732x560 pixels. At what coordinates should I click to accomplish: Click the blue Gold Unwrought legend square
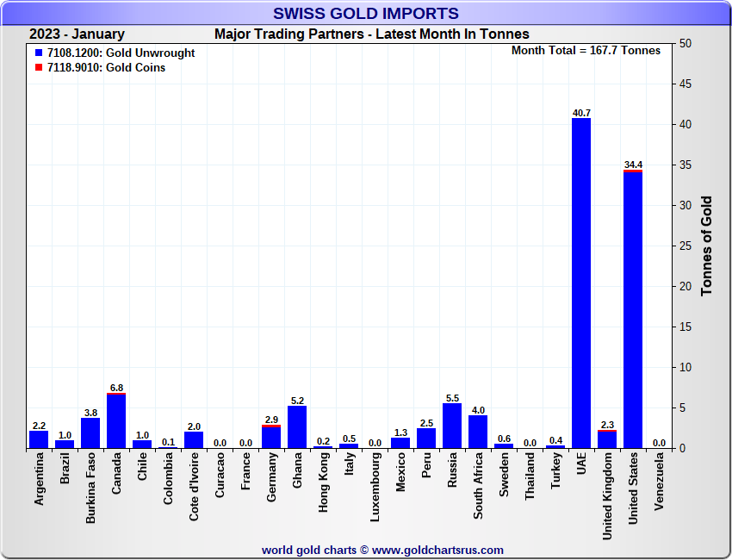pos(39,53)
